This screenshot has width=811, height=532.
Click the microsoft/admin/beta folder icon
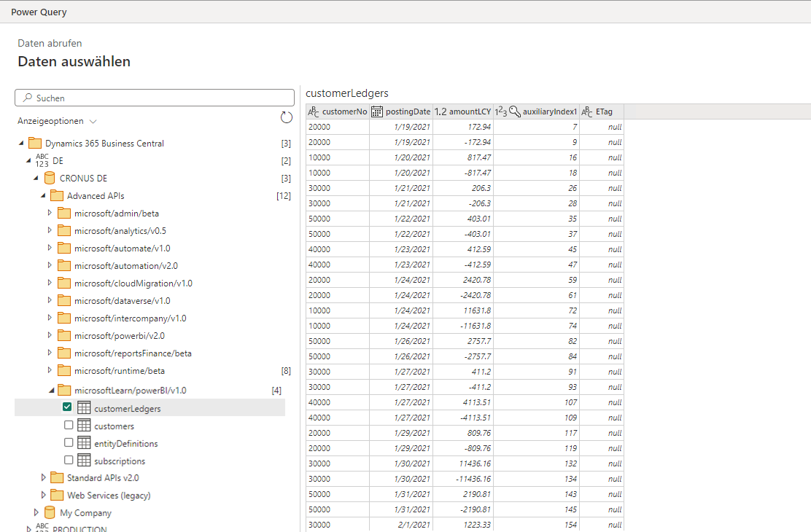64,213
